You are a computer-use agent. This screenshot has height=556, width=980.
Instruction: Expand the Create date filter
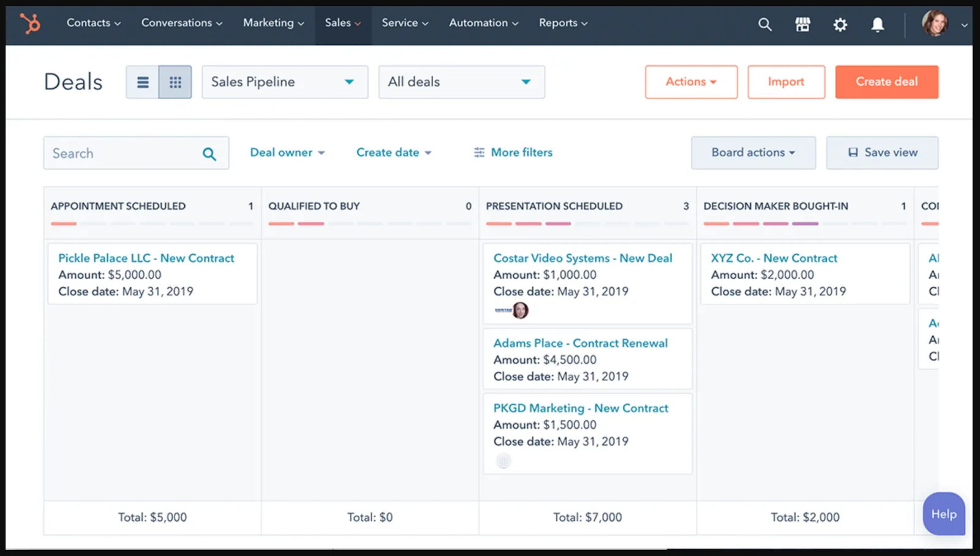point(394,152)
